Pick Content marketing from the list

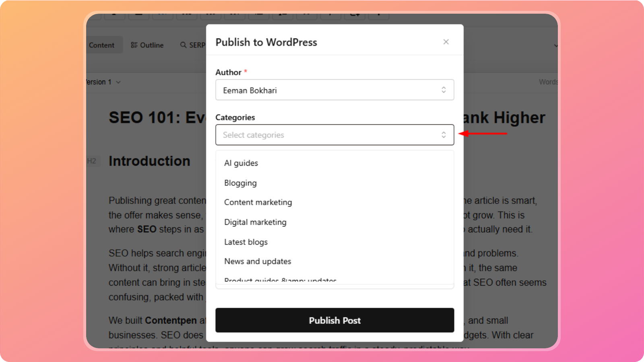(x=258, y=202)
